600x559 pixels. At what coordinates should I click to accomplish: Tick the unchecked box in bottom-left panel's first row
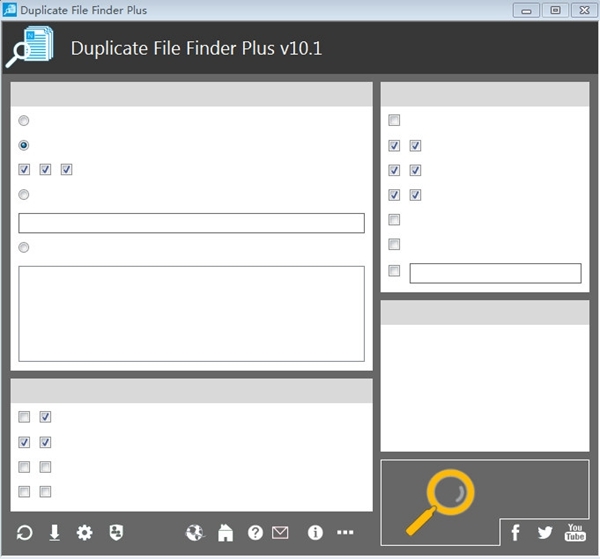pos(24,417)
